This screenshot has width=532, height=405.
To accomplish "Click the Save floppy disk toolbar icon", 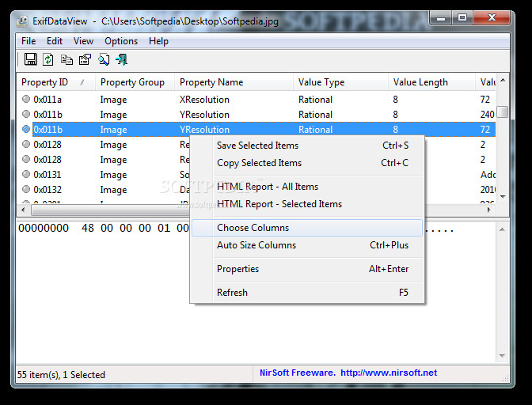I will click(31, 59).
